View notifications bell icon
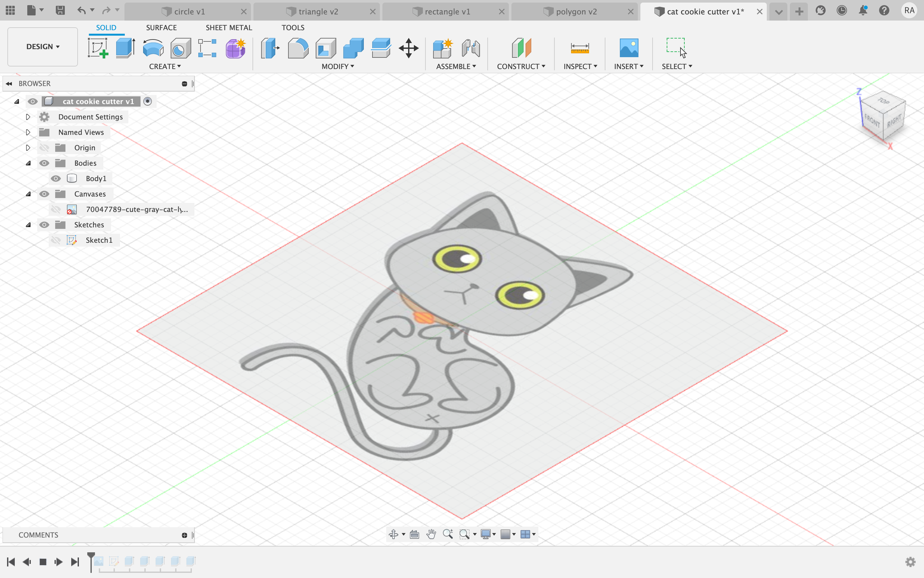This screenshot has width=924, height=578. point(863,11)
